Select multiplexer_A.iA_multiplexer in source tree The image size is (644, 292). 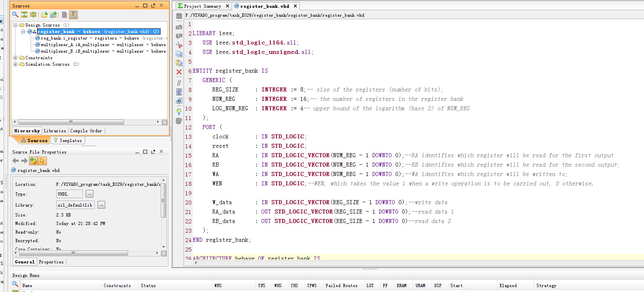pos(100,45)
